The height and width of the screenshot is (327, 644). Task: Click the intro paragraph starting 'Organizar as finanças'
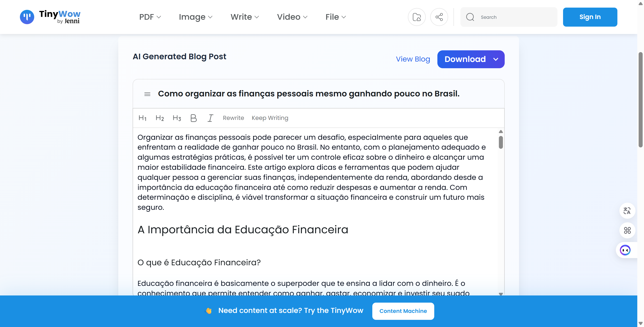311,172
